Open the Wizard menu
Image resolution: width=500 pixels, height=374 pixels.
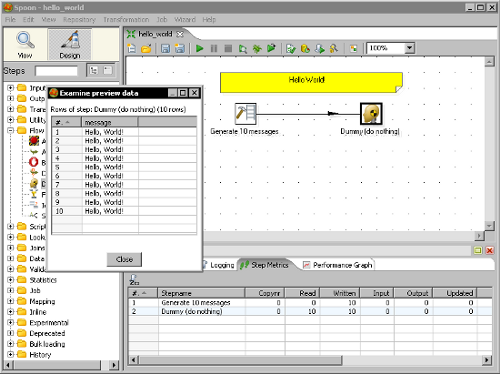click(x=185, y=20)
